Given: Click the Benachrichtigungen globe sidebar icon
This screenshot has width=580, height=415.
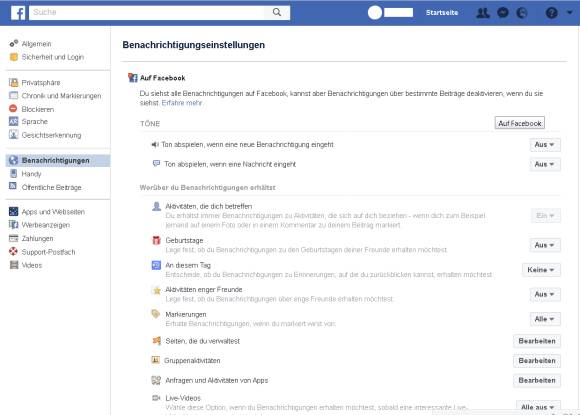Looking at the screenshot, I should point(13,160).
